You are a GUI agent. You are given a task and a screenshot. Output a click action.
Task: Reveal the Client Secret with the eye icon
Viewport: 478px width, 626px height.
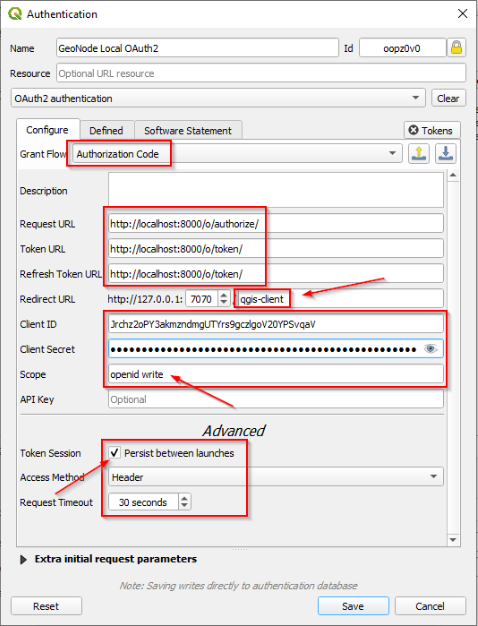430,349
